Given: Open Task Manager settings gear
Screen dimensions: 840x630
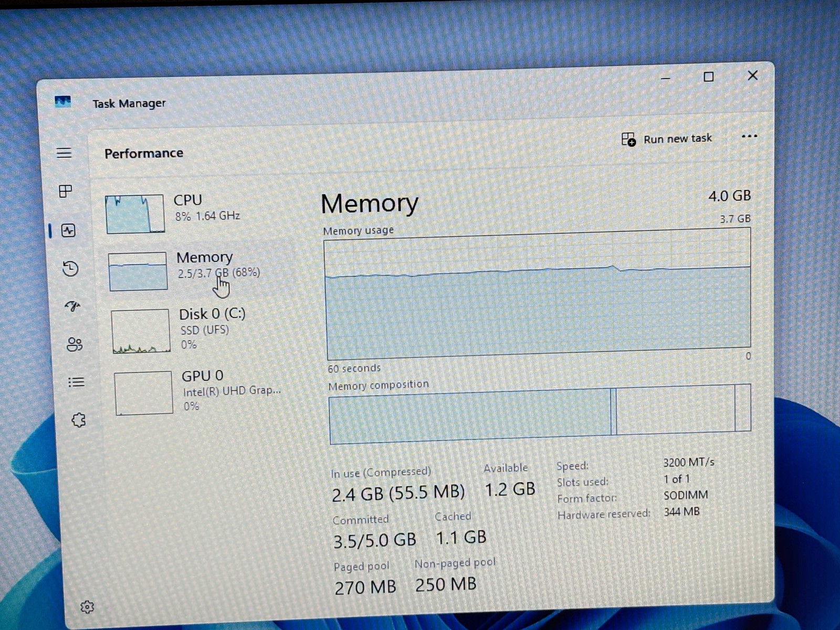Looking at the screenshot, I should coord(87,607).
